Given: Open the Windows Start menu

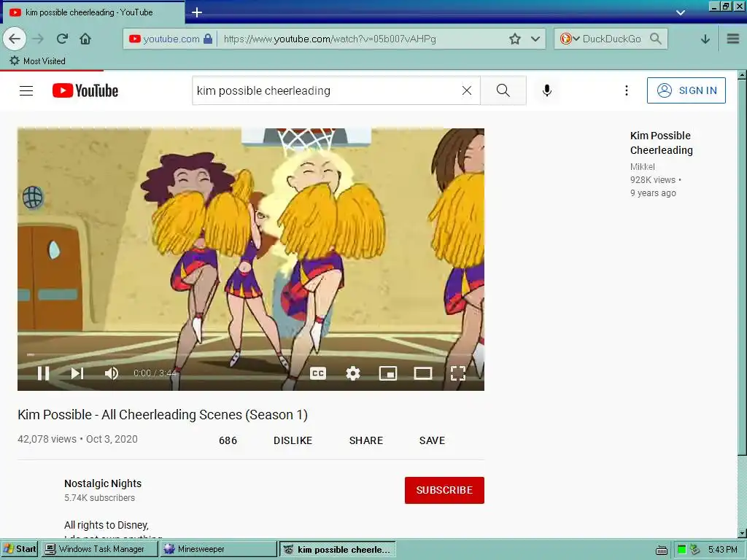Looking at the screenshot, I should [x=20, y=549].
